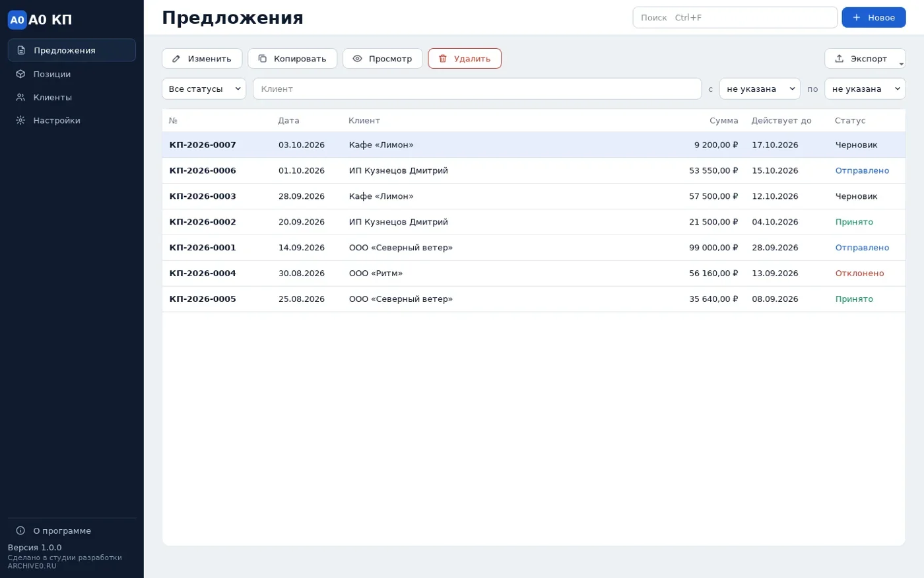Click the box icon beside Позиции

click(x=20, y=74)
